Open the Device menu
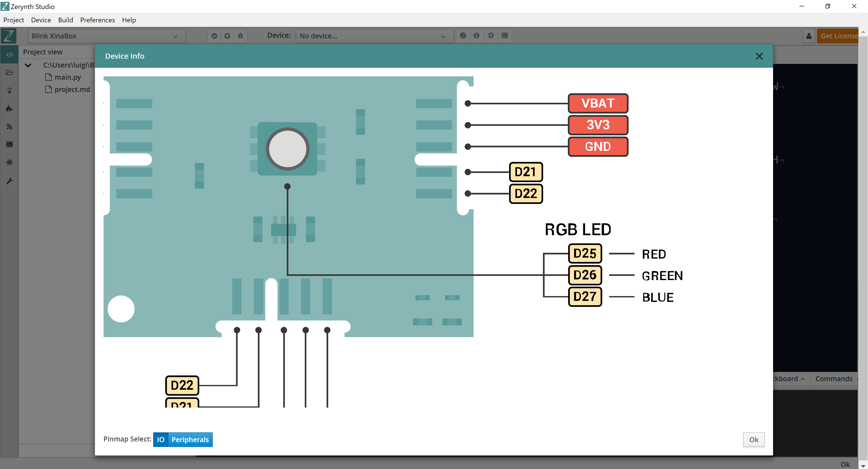 point(41,20)
